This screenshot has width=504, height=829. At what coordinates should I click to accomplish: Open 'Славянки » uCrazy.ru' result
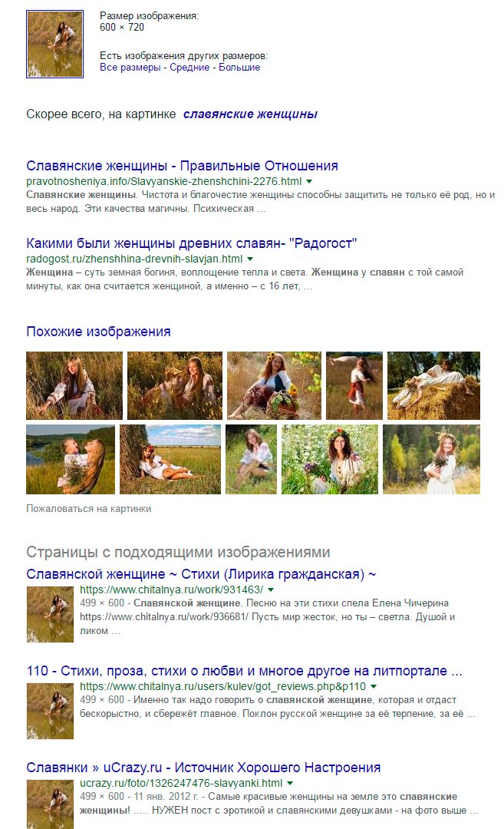[203, 768]
